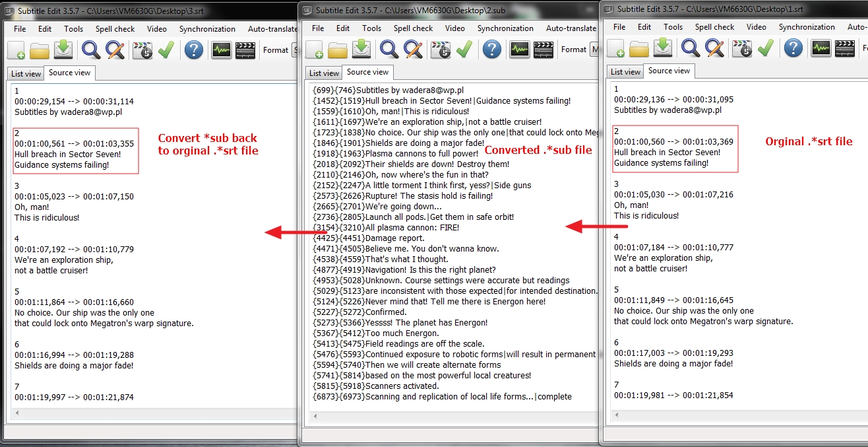The height and width of the screenshot is (447, 868).
Task: Toggle video clapperboard icon in 3.srt window
Action: pyautogui.click(x=245, y=50)
